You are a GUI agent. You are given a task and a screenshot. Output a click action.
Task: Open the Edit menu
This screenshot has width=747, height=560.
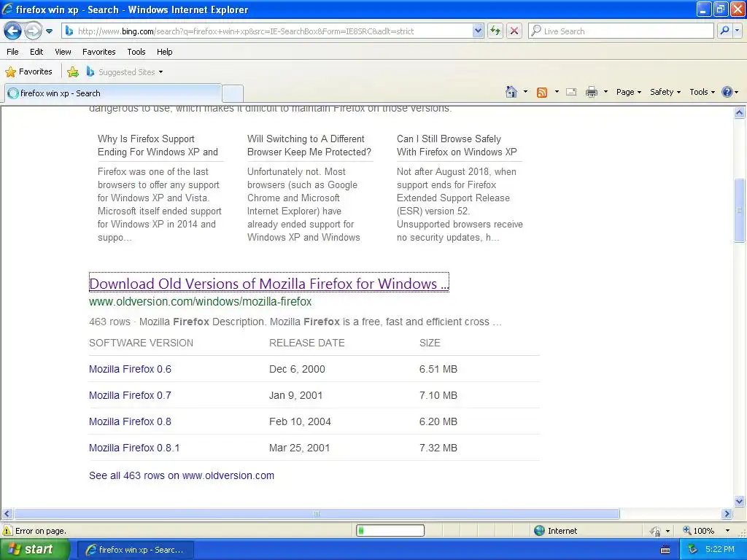coord(36,52)
